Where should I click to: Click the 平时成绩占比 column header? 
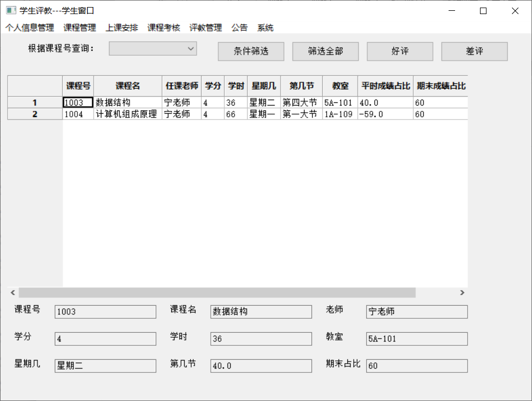[385, 86]
